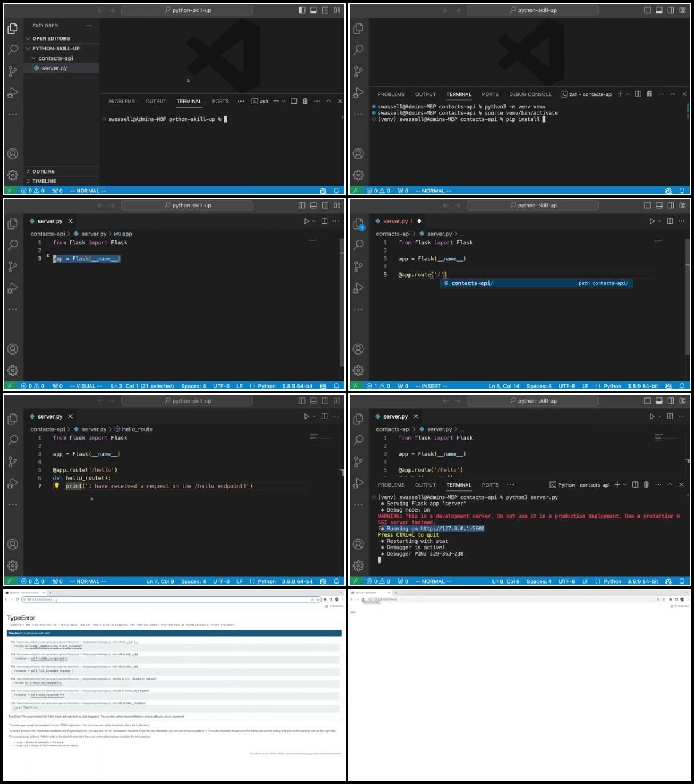Toggle primary sidebar in the Explorer-sidebar window
Image resolution: width=694 pixels, height=784 pixels.
pos(302,10)
